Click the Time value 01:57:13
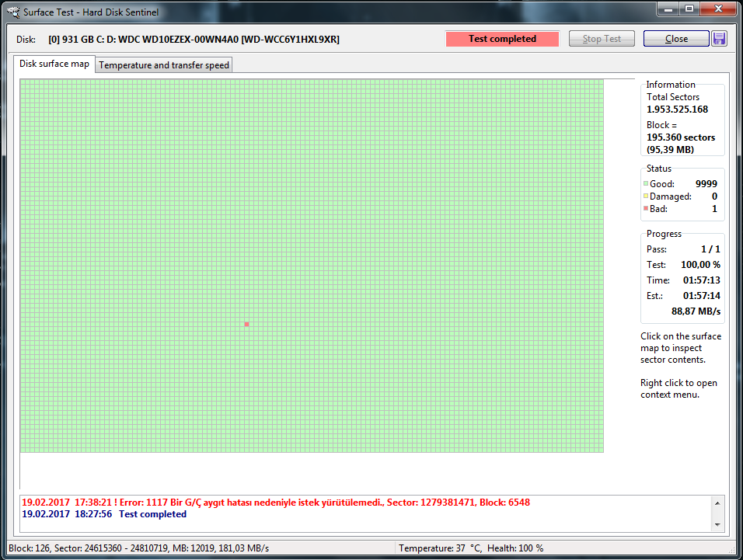 point(701,280)
